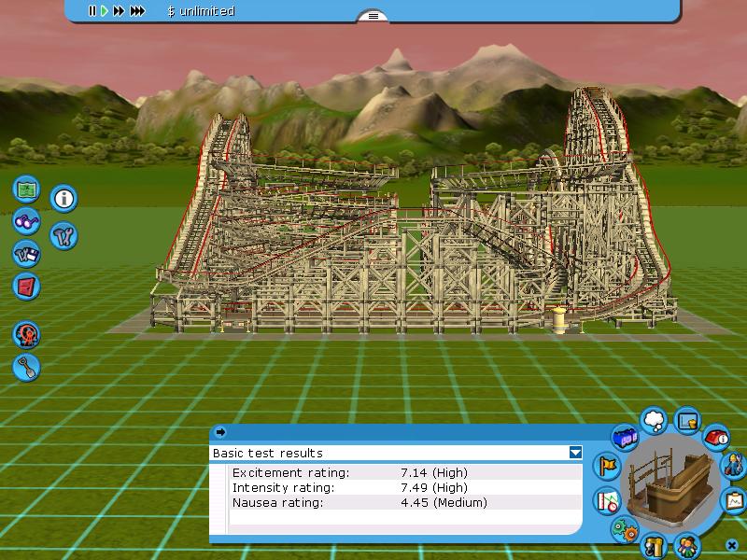Screen dimensions: 747x560
Task: Click the yellow ride entrance booth
Action: click(x=559, y=320)
